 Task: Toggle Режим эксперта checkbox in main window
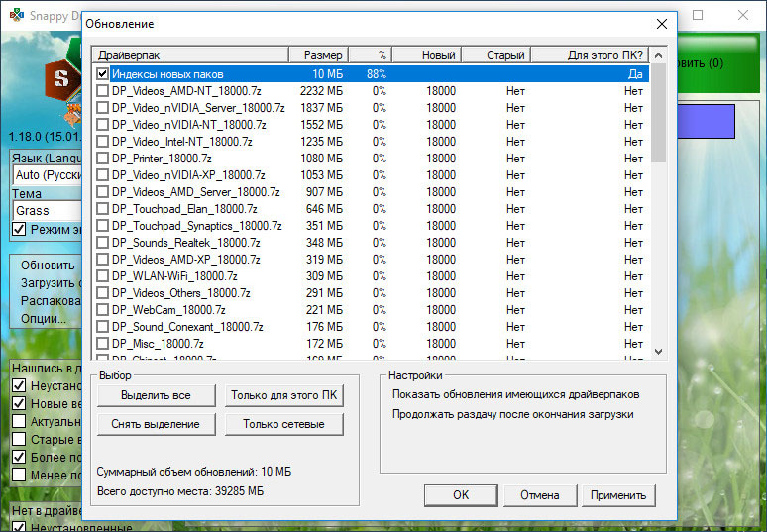click(19, 229)
